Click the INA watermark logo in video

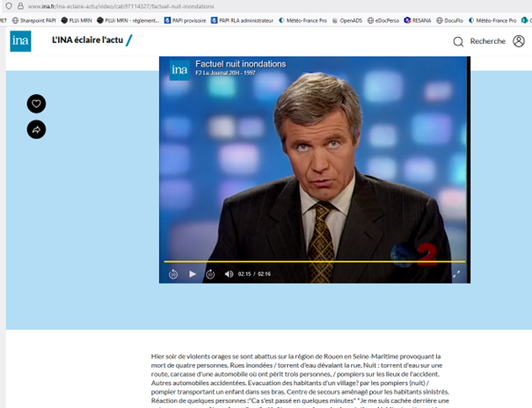[x=179, y=70]
